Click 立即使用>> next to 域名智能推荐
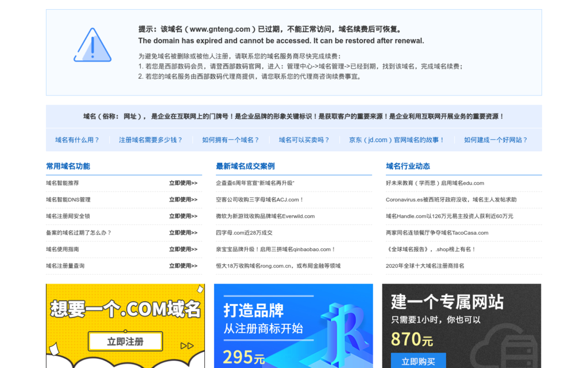Viewport: 588px width, 368px height. pos(183,183)
